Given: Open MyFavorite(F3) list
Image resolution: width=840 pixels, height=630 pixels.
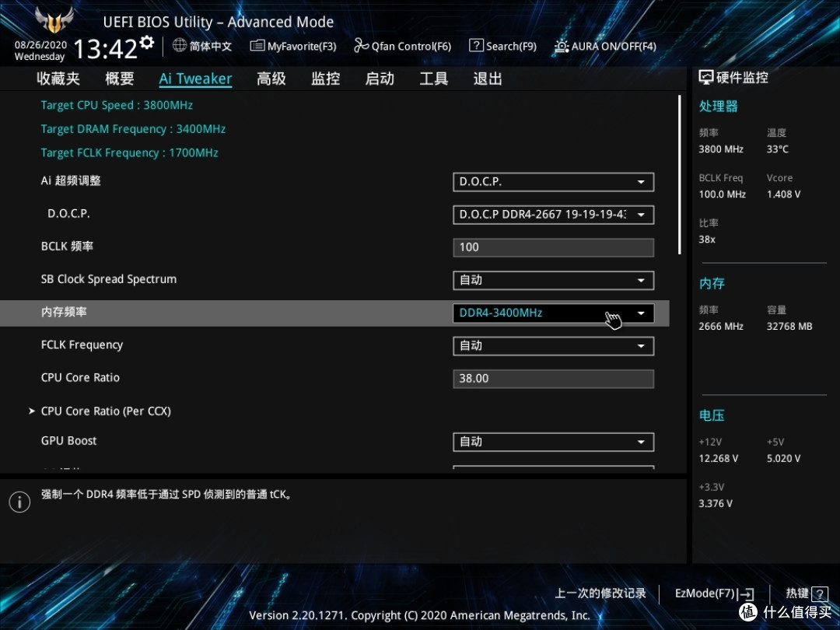Looking at the screenshot, I should click(293, 46).
